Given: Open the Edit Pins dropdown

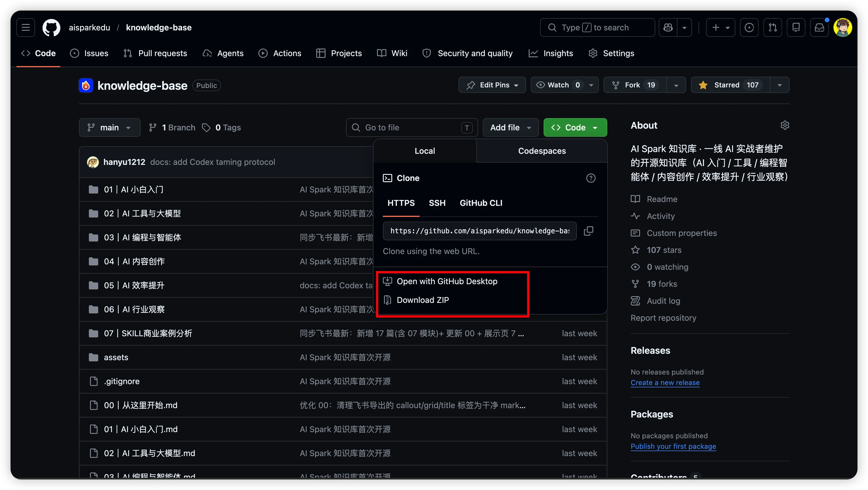Looking at the screenshot, I should click(x=492, y=85).
